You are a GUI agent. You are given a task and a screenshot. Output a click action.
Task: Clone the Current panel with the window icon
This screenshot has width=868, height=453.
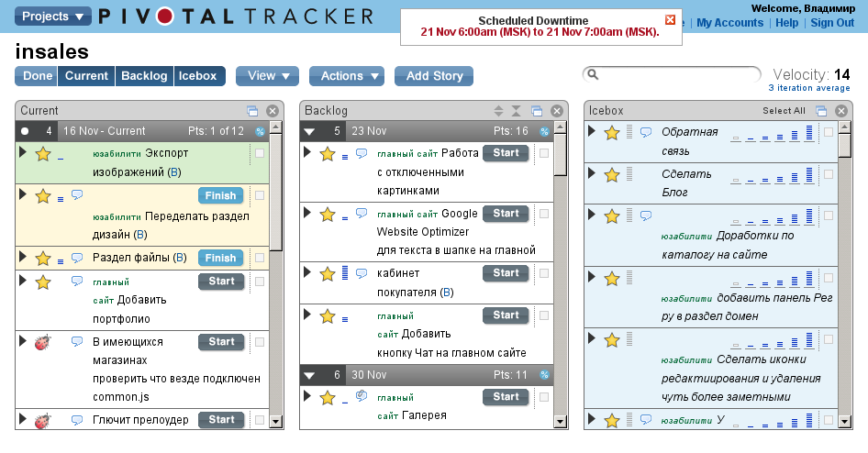pos(252,111)
